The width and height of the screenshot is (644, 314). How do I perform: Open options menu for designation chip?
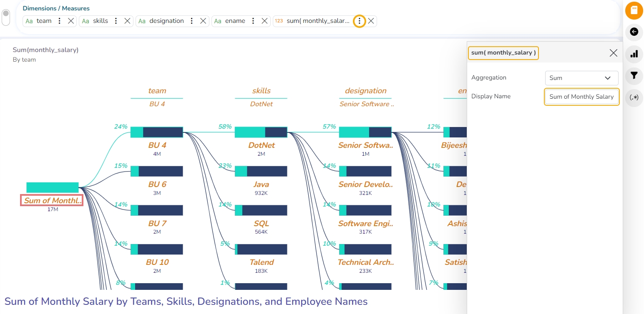point(191,21)
